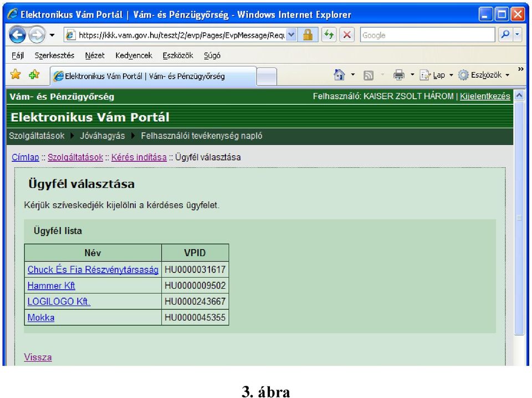Click the Google search box
This screenshot has width=532, height=398.
427,35
